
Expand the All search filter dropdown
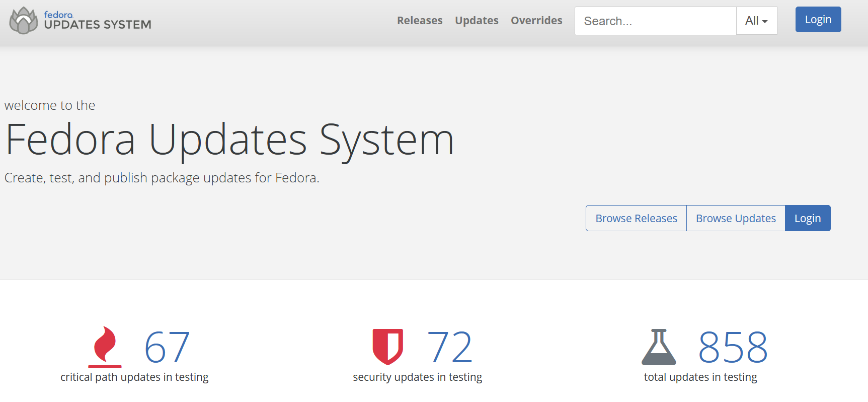coord(757,21)
